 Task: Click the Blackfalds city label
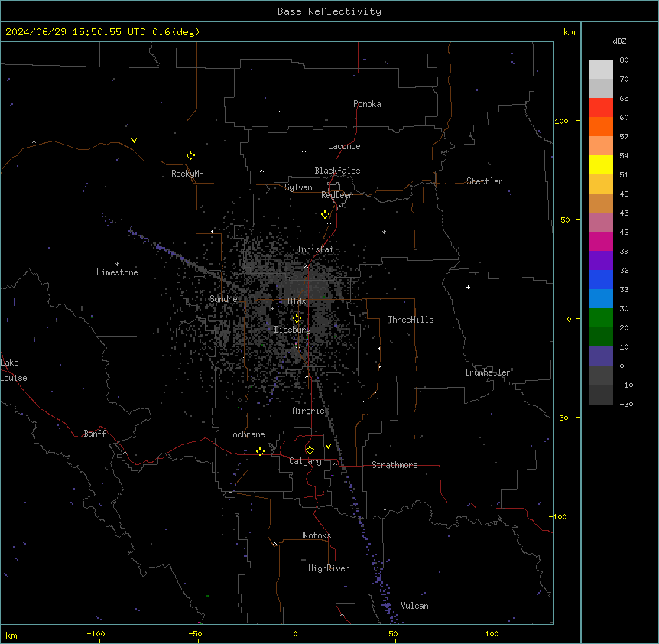[x=337, y=171]
